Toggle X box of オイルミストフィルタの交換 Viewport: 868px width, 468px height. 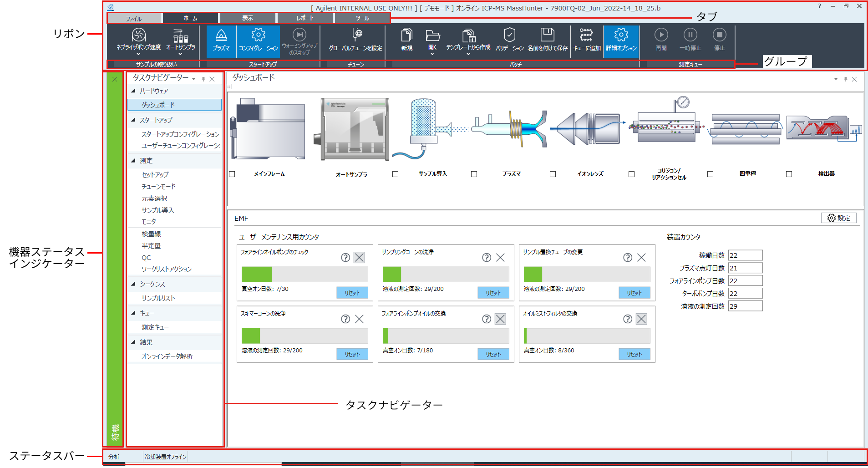click(641, 319)
